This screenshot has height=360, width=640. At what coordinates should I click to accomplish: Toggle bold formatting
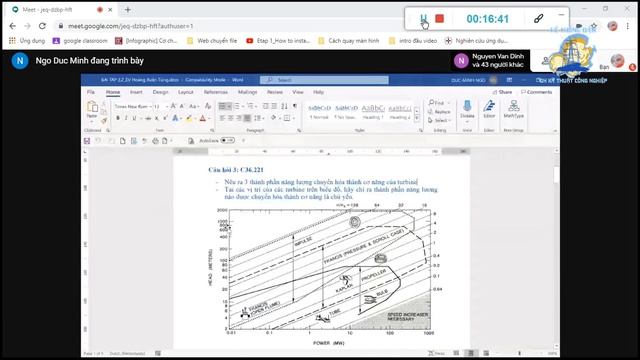[x=118, y=118]
